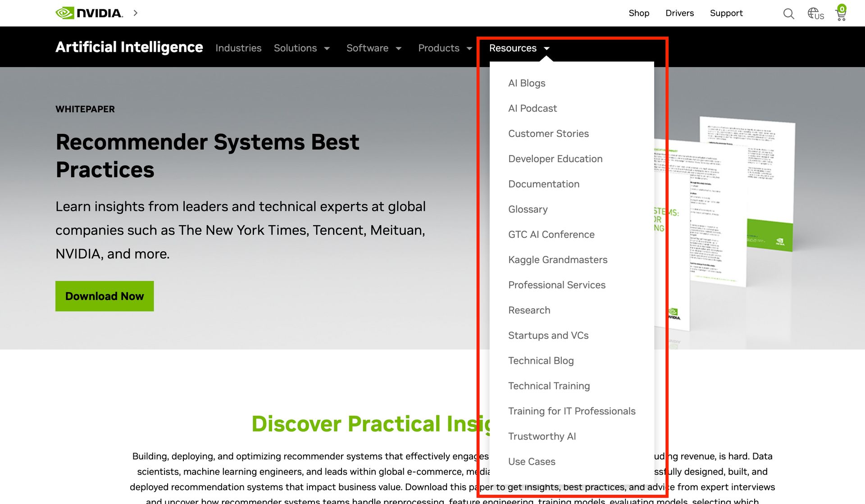
Task: Click the US region globe icon
Action: [815, 14]
